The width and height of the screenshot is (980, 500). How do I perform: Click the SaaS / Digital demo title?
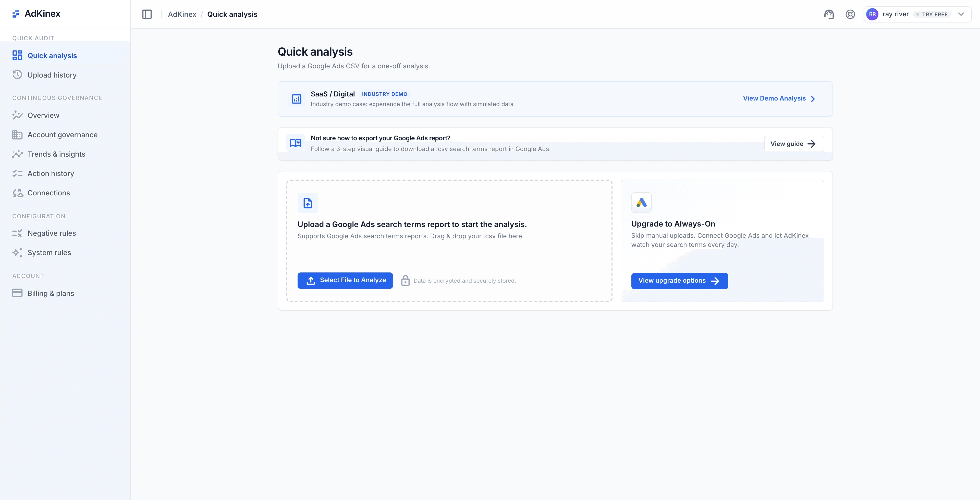[333, 94]
